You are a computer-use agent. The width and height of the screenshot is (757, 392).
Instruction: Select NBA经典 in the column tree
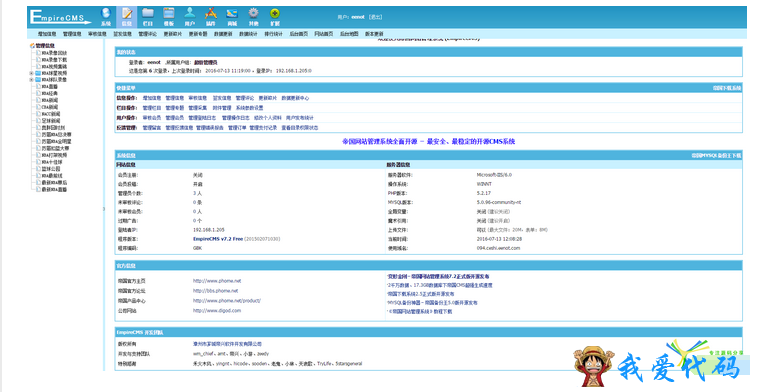coord(50,93)
